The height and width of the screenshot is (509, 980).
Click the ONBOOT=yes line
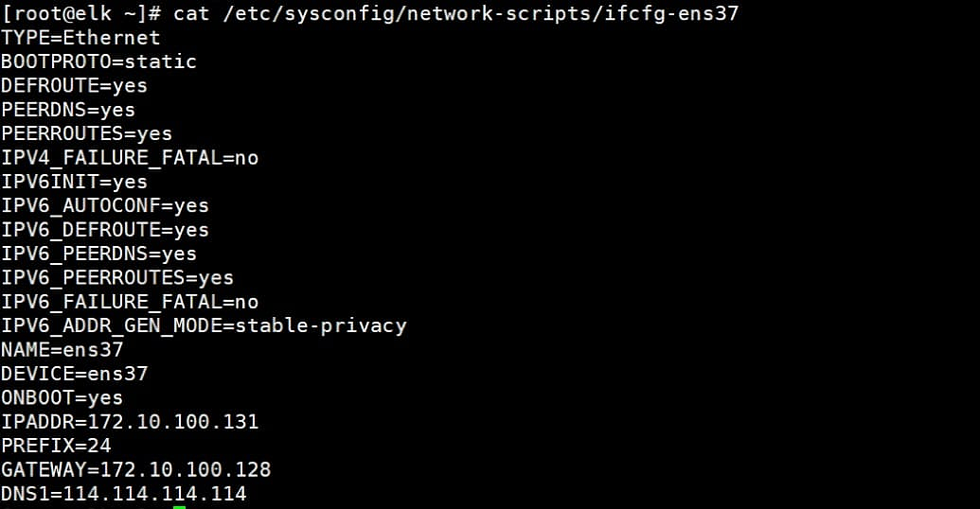pyautogui.click(x=62, y=398)
